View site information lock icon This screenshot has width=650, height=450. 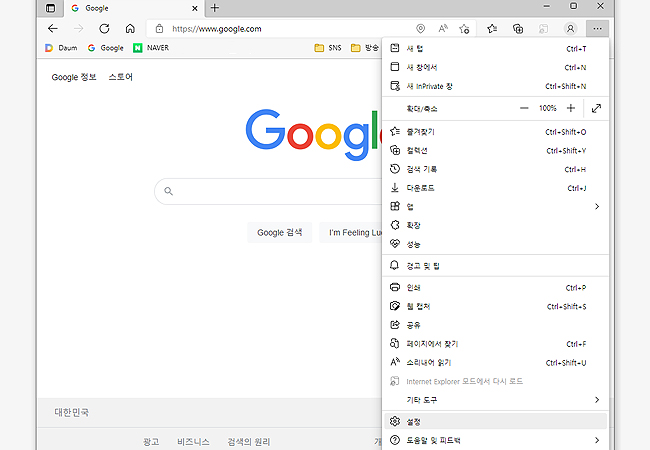(x=159, y=29)
